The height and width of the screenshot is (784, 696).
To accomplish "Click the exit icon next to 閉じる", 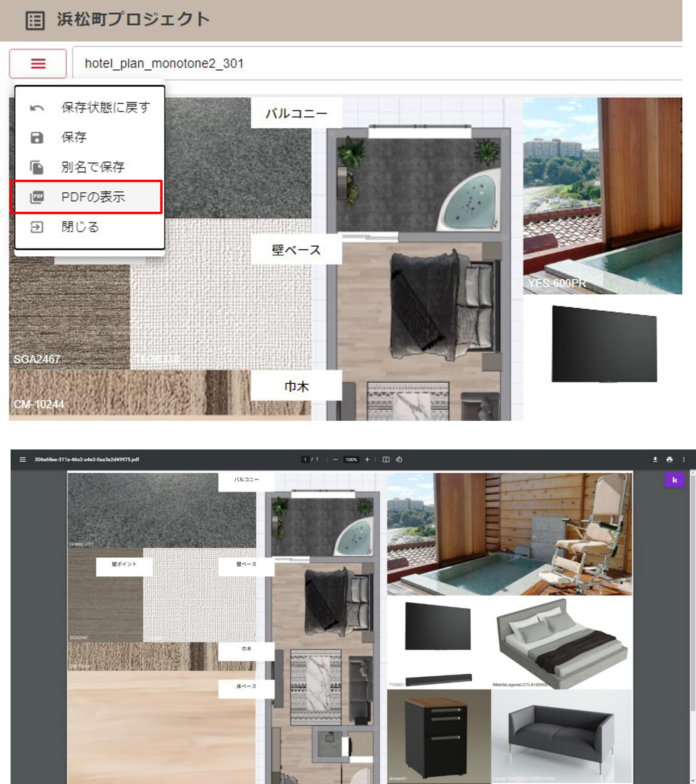I will pyautogui.click(x=37, y=227).
